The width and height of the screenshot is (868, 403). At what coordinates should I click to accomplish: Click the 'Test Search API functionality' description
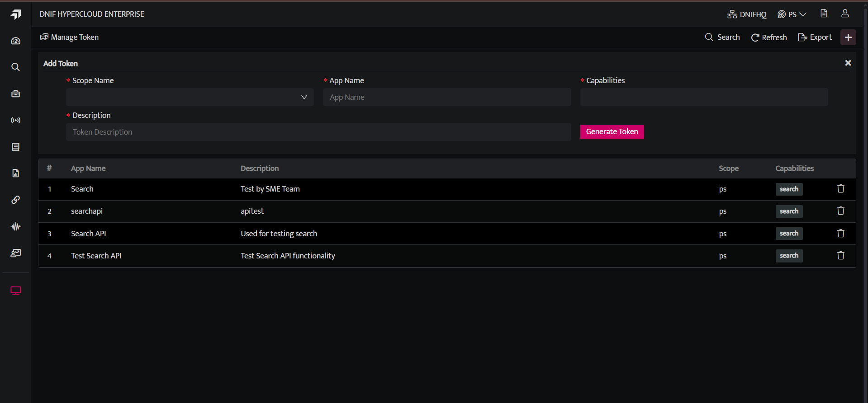click(x=288, y=256)
